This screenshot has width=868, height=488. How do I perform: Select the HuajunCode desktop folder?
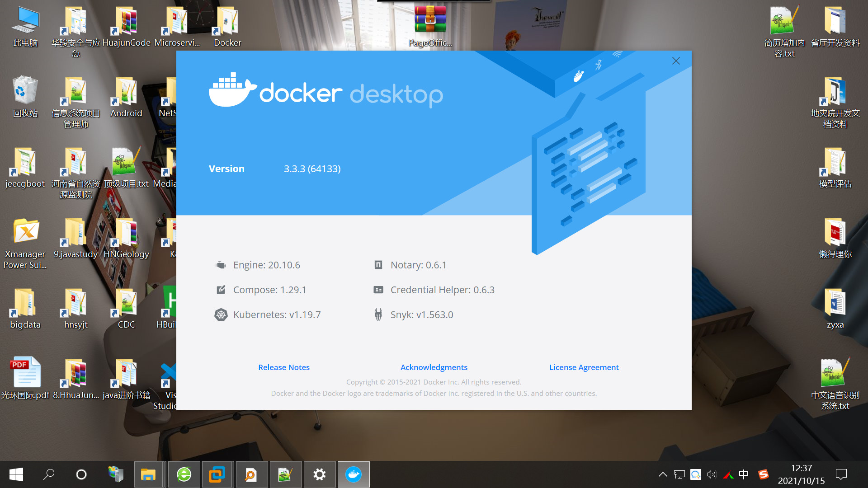coord(126,27)
